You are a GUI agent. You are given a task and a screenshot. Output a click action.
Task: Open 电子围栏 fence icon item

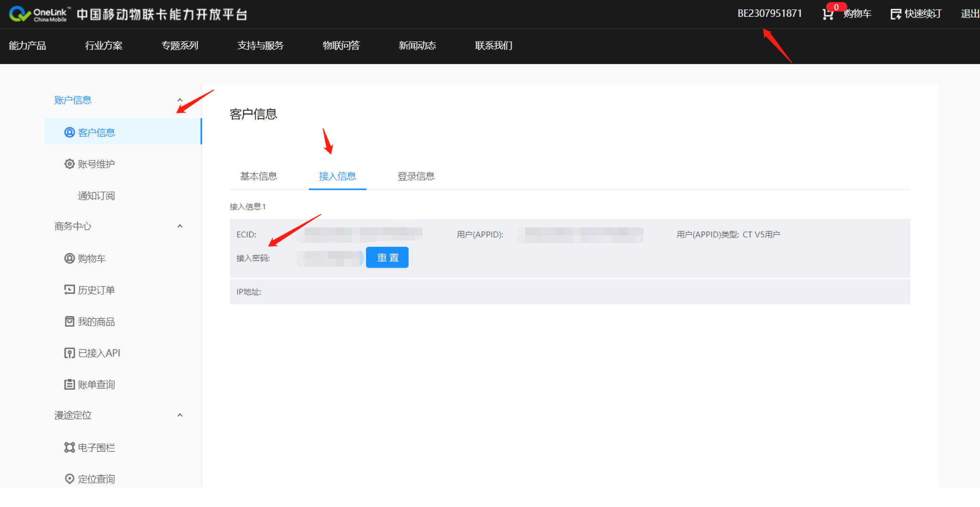[69, 448]
